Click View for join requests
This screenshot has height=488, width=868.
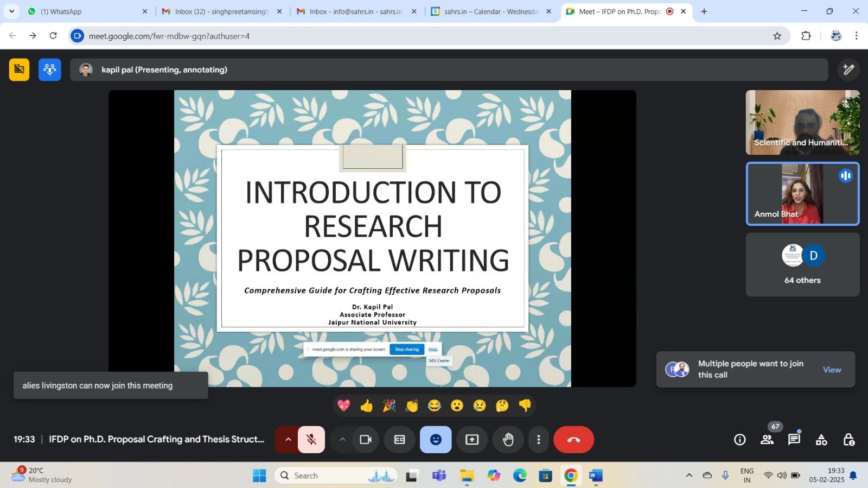point(832,370)
